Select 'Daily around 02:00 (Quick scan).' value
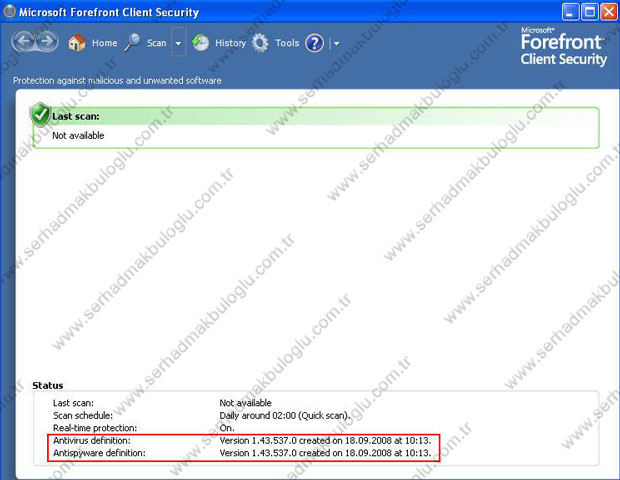This screenshot has height=480, width=620. pos(285,416)
